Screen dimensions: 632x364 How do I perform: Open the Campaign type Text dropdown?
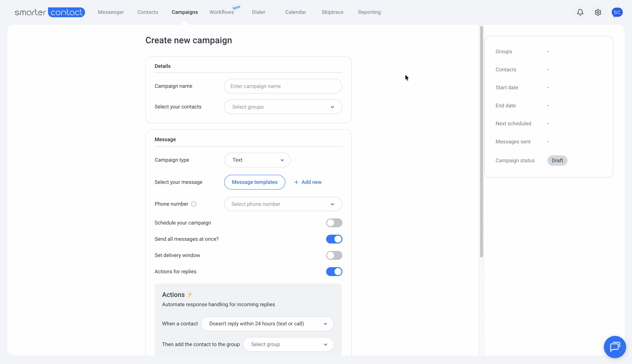257,160
